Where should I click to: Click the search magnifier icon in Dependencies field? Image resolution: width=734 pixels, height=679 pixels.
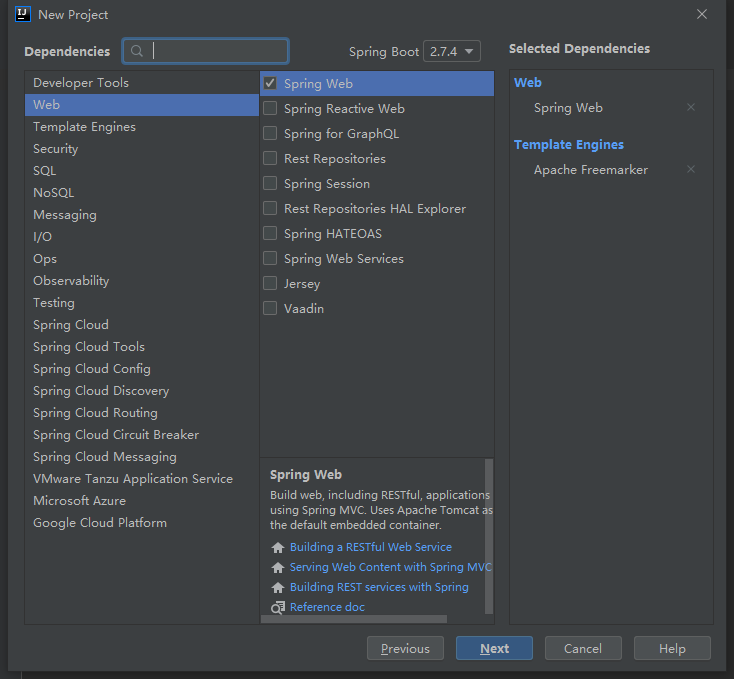pyautogui.click(x=137, y=51)
